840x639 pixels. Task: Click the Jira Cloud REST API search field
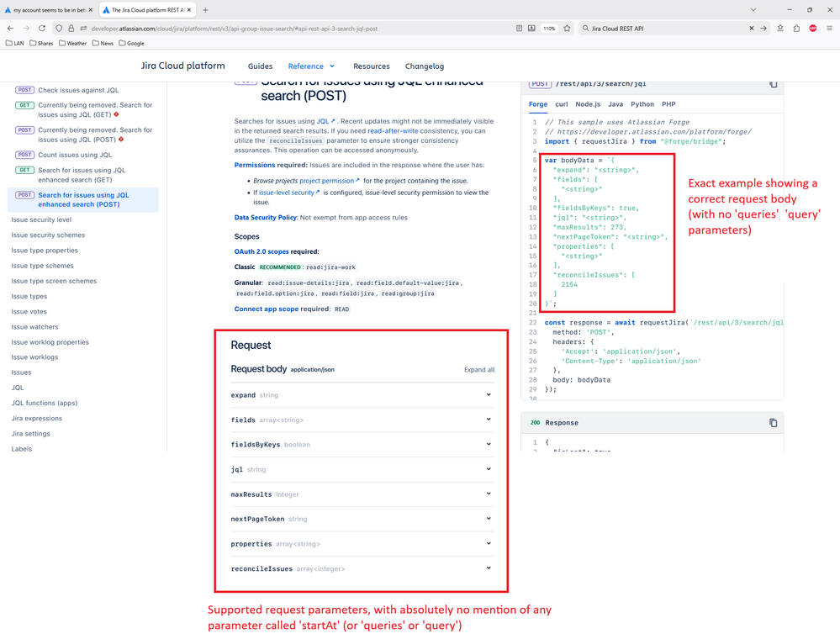665,29
